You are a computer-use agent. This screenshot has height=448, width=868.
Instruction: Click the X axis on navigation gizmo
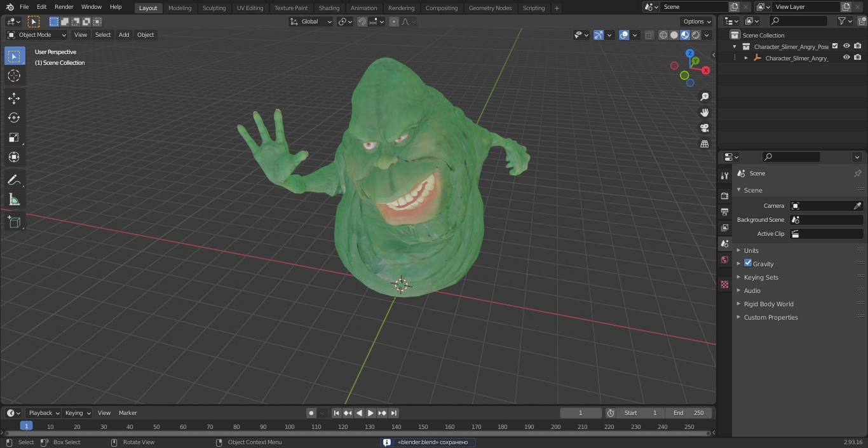[705, 71]
